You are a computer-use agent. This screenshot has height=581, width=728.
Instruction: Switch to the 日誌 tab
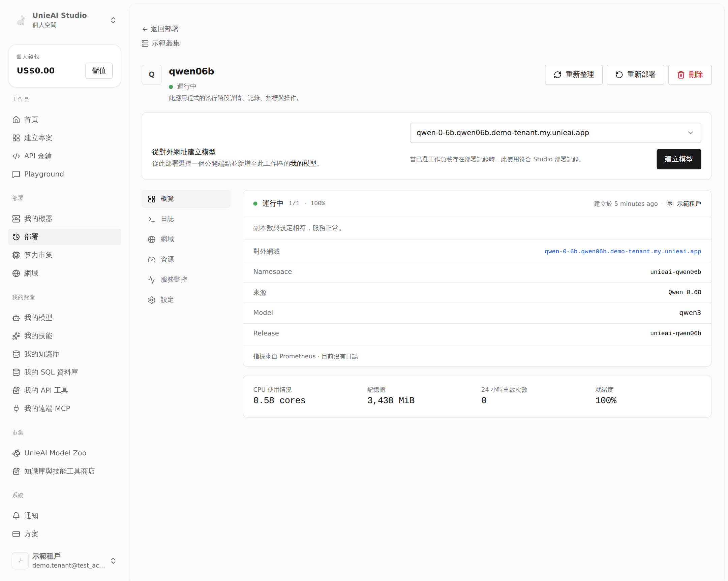click(x=186, y=219)
